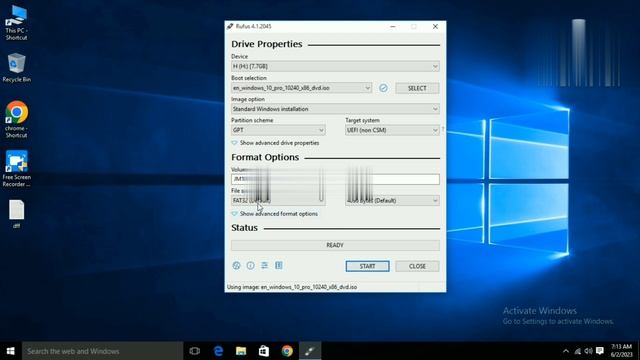Click the Volume label input field

[x=335, y=179]
